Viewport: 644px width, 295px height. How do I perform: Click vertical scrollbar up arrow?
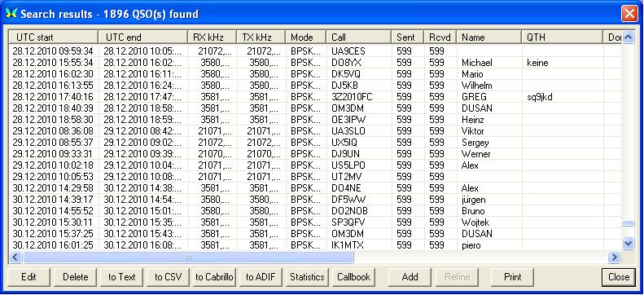pos(628,37)
